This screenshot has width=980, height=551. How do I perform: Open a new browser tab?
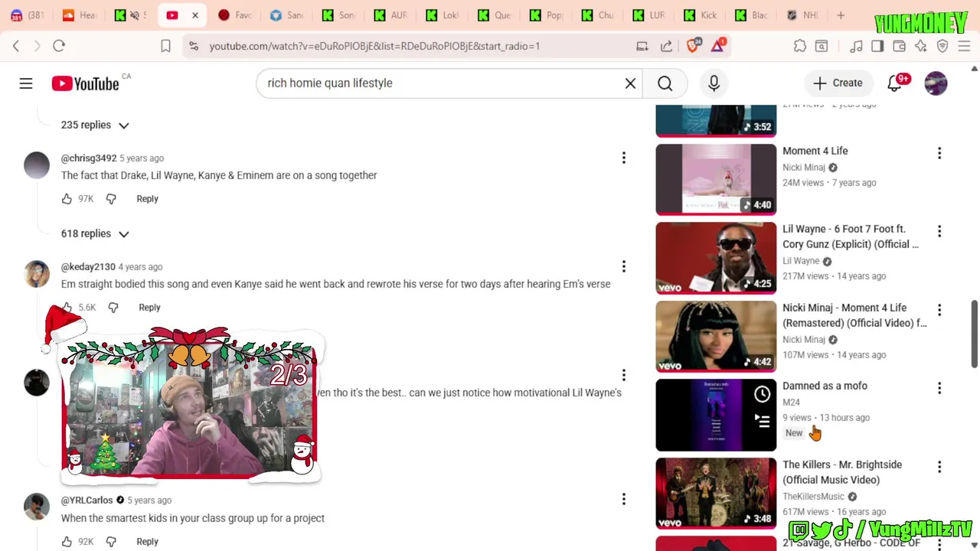coord(841,15)
